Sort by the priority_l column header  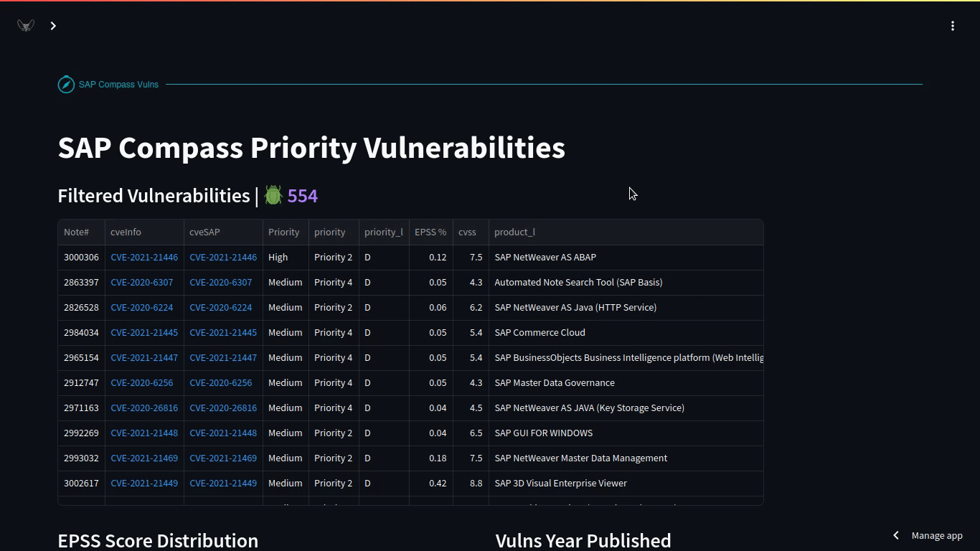point(384,232)
